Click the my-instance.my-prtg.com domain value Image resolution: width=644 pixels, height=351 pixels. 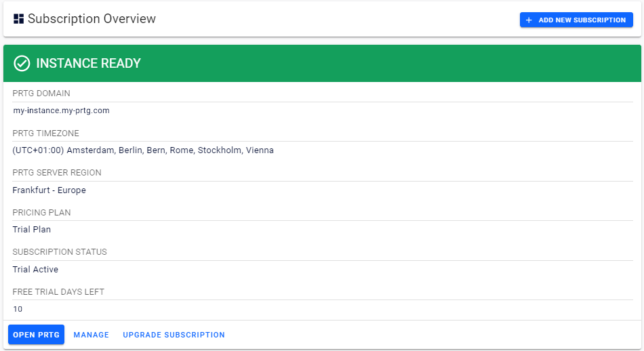pyautogui.click(x=61, y=110)
